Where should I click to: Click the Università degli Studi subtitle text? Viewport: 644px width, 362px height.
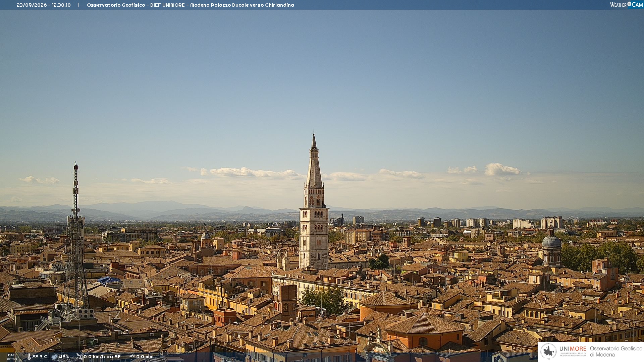coord(573,354)
